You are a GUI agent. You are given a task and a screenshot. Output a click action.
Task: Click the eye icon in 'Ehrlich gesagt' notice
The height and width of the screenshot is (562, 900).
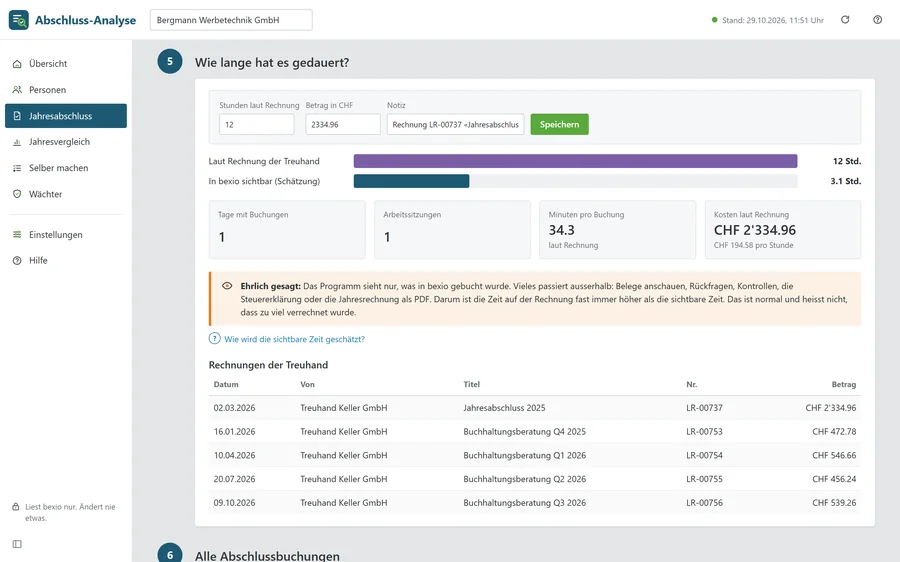point(227,286)
